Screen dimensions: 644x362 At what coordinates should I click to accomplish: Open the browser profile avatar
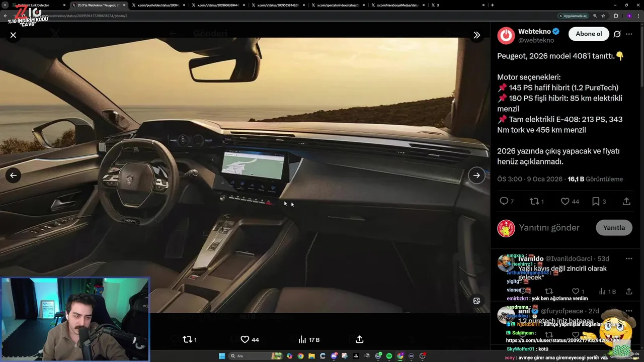click(629, 16)
